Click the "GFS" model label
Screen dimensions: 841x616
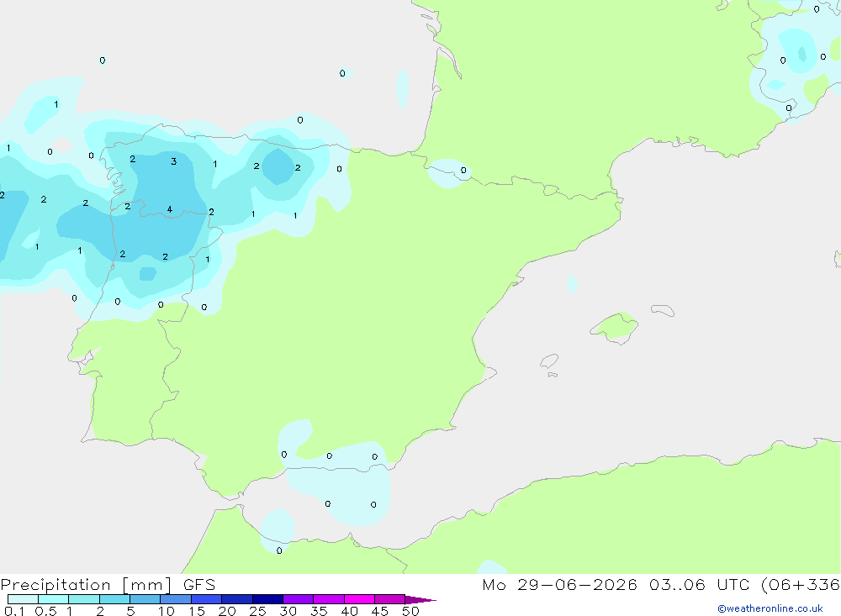point(199,585)
